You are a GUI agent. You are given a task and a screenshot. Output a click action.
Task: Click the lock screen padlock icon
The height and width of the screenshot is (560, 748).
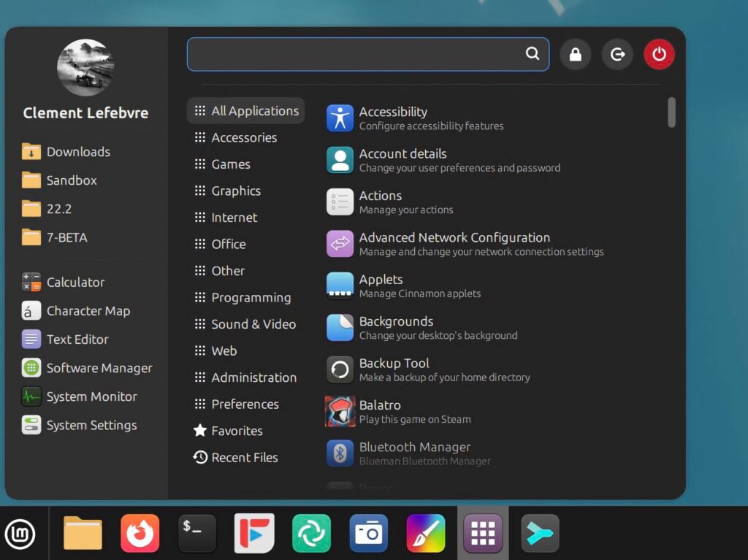(576, 55)
